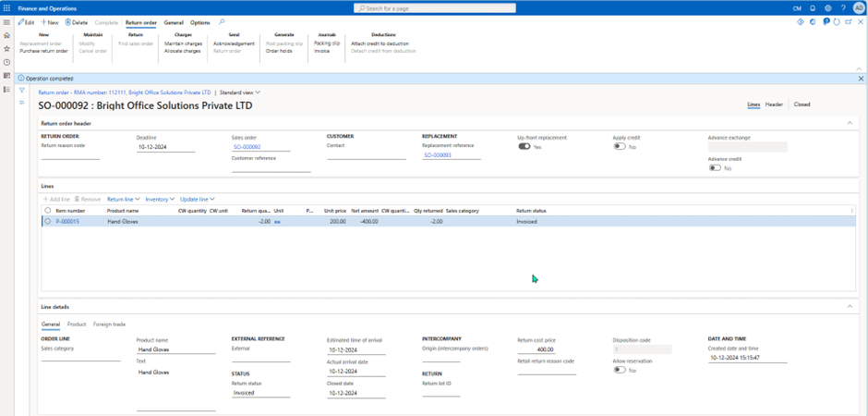Viewport: 868px width, 416px height.
Task: Switch to the General ribbon tab
Action: point(174,23)
